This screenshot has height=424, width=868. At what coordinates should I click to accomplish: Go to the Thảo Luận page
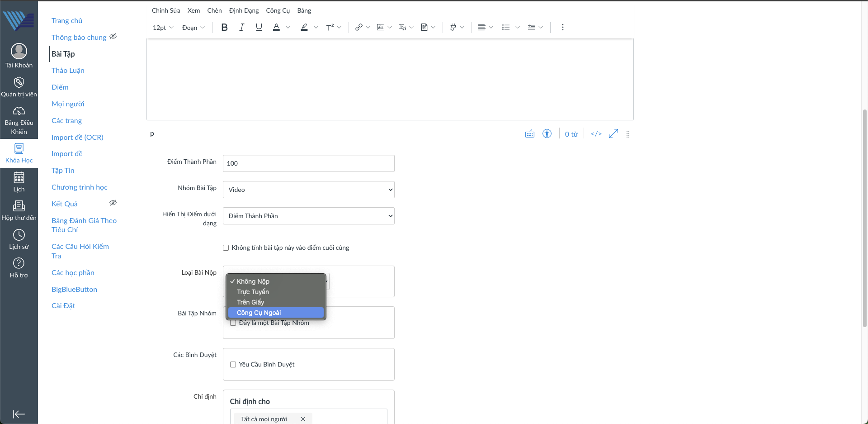tap(68, 71)
